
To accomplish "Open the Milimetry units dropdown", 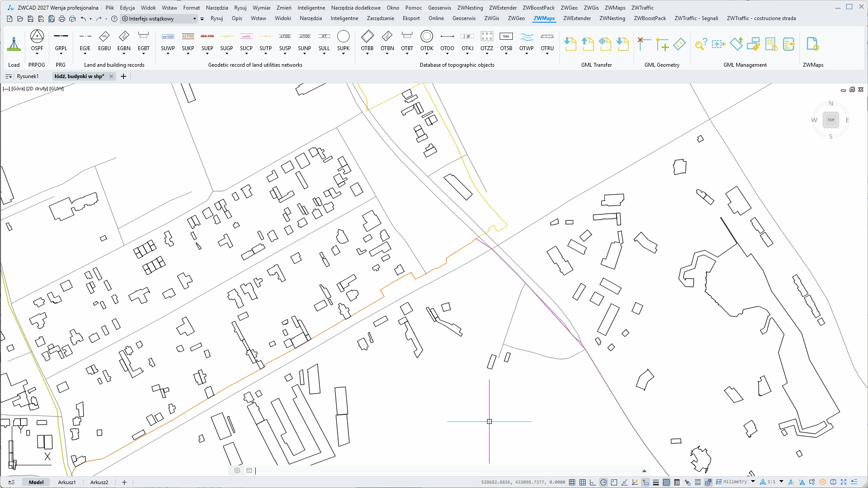I will (753, 482).
